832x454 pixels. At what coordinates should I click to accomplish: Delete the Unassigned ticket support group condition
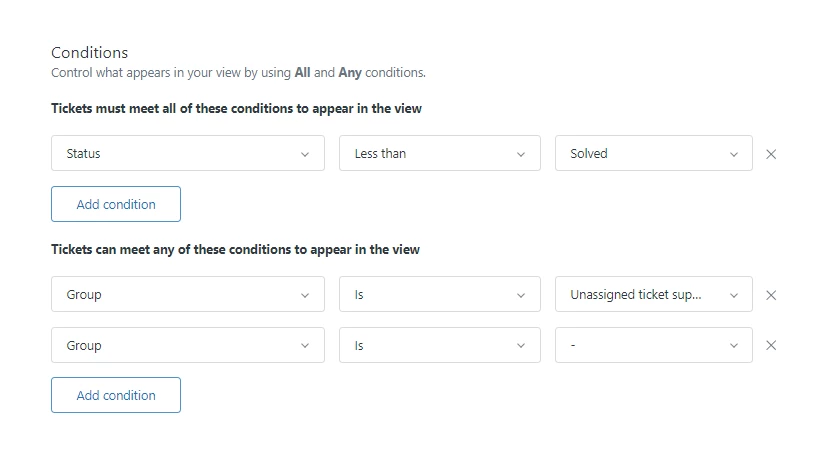pyautogui.click(x=771, y=295)
